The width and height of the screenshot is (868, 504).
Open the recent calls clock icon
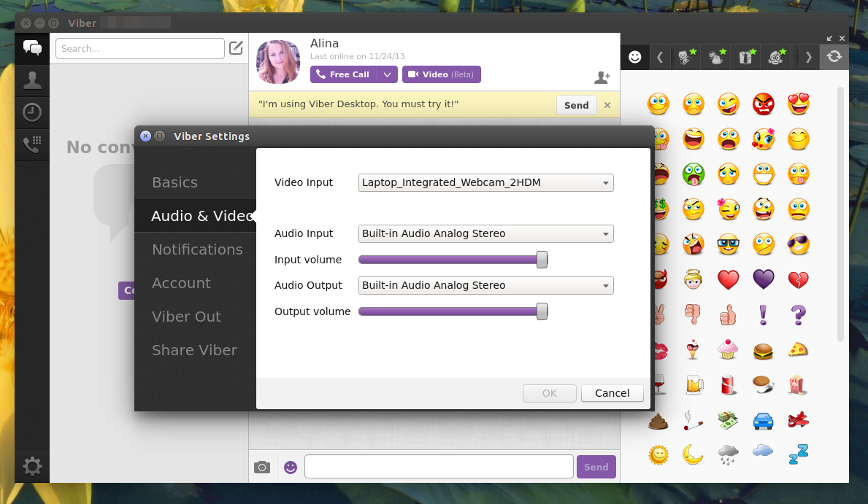click(32, 112)
